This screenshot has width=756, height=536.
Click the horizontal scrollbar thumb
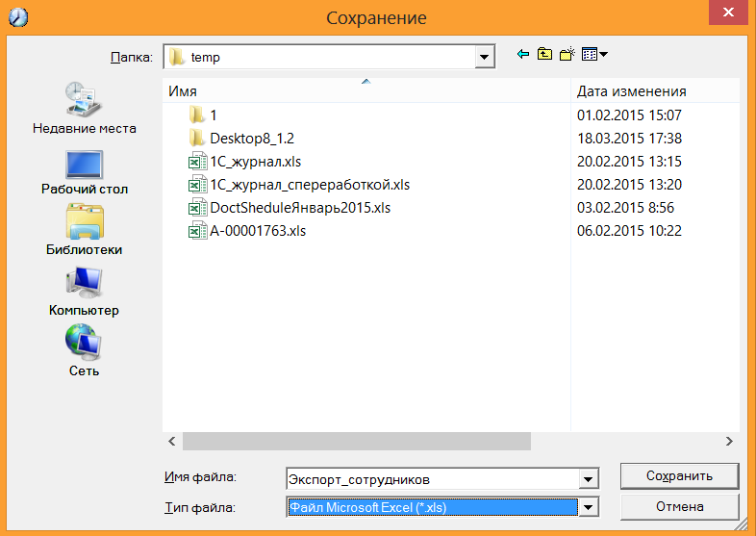click(356, 441)
